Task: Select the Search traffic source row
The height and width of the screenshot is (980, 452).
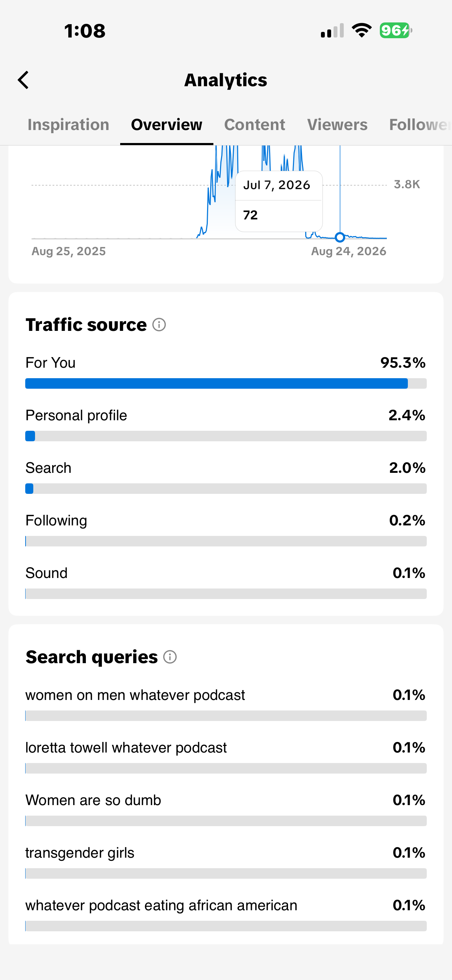Action: click(x=226, y=477)
